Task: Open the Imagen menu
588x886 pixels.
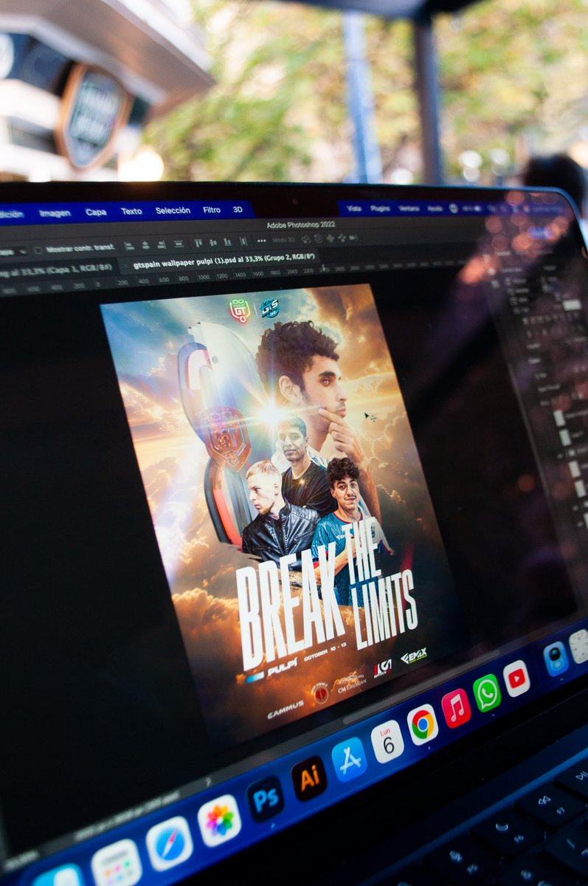Action: click(x=55, y=213)
